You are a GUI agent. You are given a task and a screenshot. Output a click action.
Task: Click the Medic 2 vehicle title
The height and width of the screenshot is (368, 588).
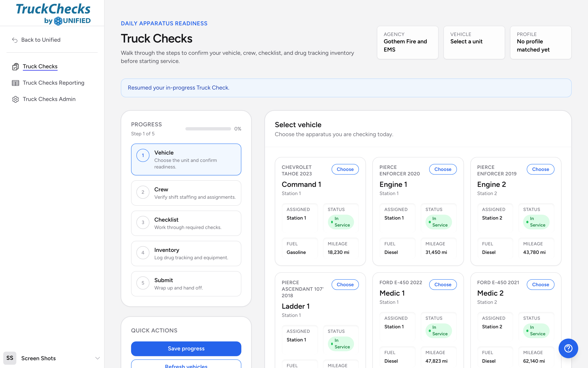pos(490,293)
